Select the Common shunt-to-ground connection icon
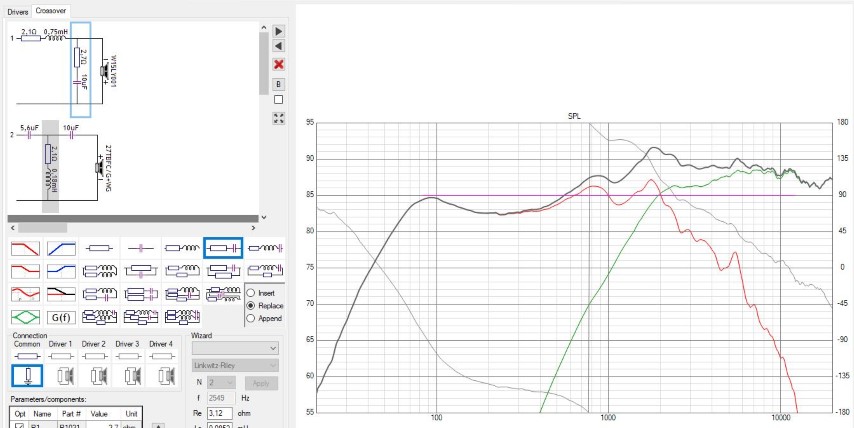This screenshot has height=428, width=854. tap(27, 376)
